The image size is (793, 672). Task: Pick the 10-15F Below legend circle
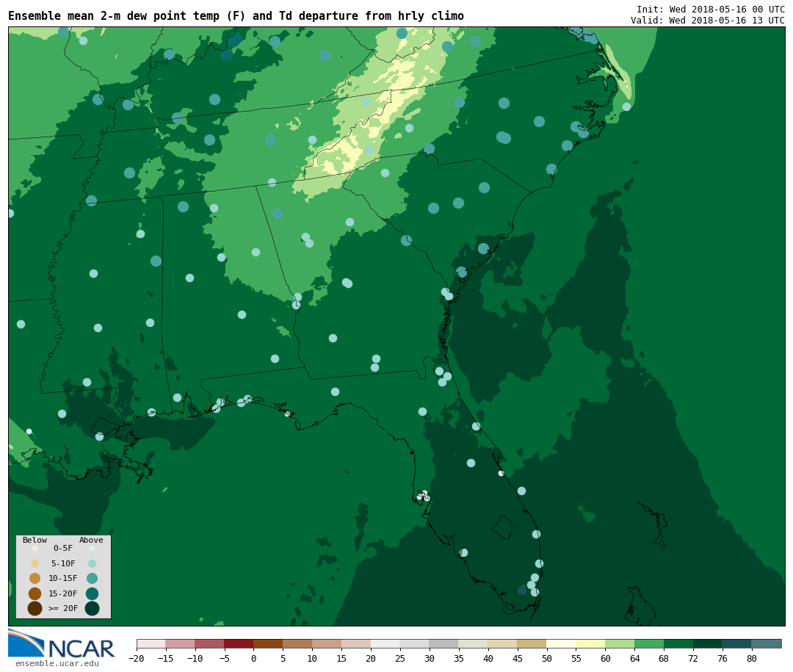[x=35, y=578]
